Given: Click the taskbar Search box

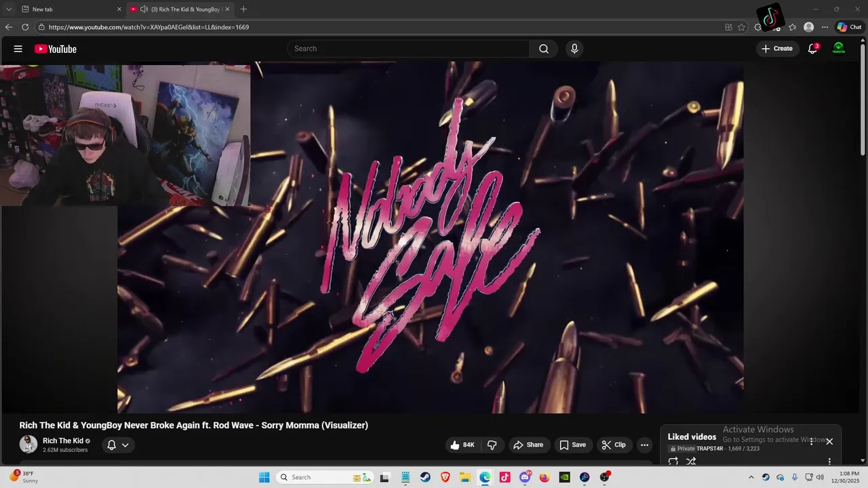Looking at the screenshot, I should click(323, 477).
